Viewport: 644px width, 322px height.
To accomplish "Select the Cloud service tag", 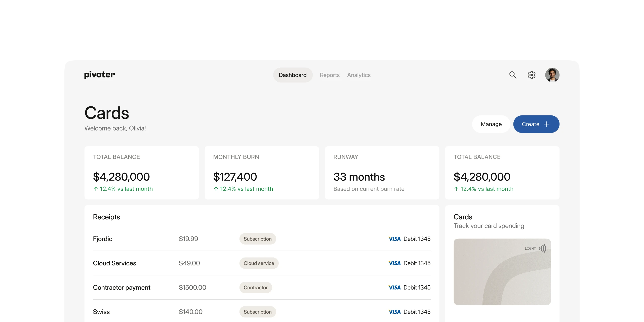I will [259, 263].
